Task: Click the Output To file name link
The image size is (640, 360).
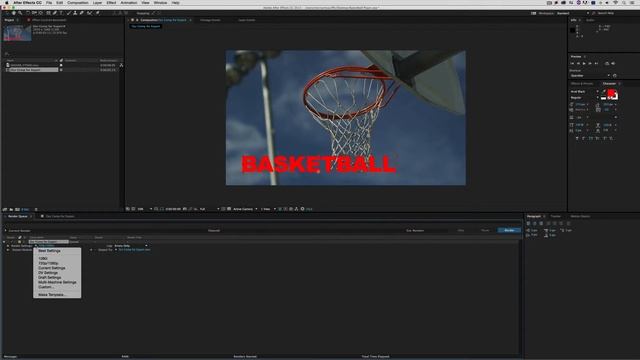Action: point(134,249)
